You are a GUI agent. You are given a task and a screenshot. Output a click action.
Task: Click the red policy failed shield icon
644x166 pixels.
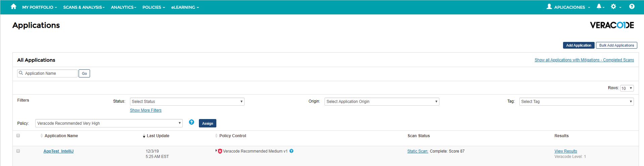(x=220, y=151)
